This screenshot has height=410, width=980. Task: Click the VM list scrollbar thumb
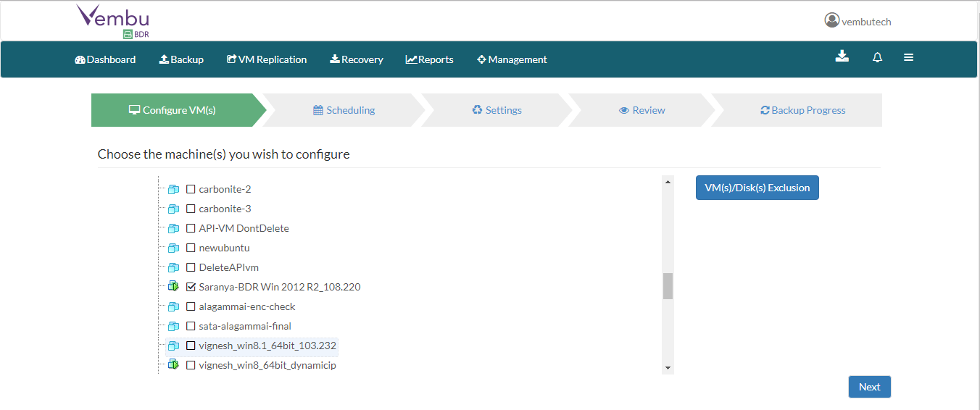click(668, 286)
